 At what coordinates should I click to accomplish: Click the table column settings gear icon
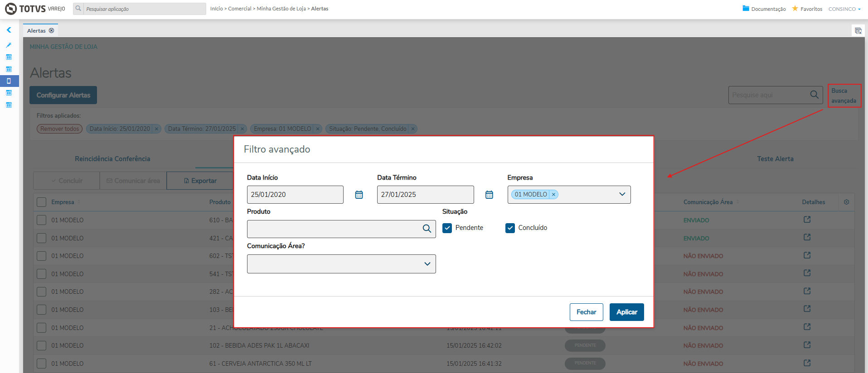point(846,202)
